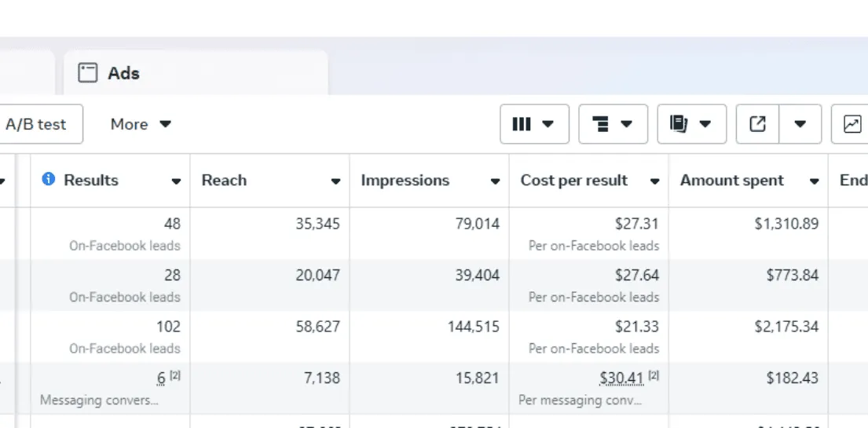Select the $2,175.34 amount spent cell
Viewport: 868px width, 428px height.
pos(748,336)
